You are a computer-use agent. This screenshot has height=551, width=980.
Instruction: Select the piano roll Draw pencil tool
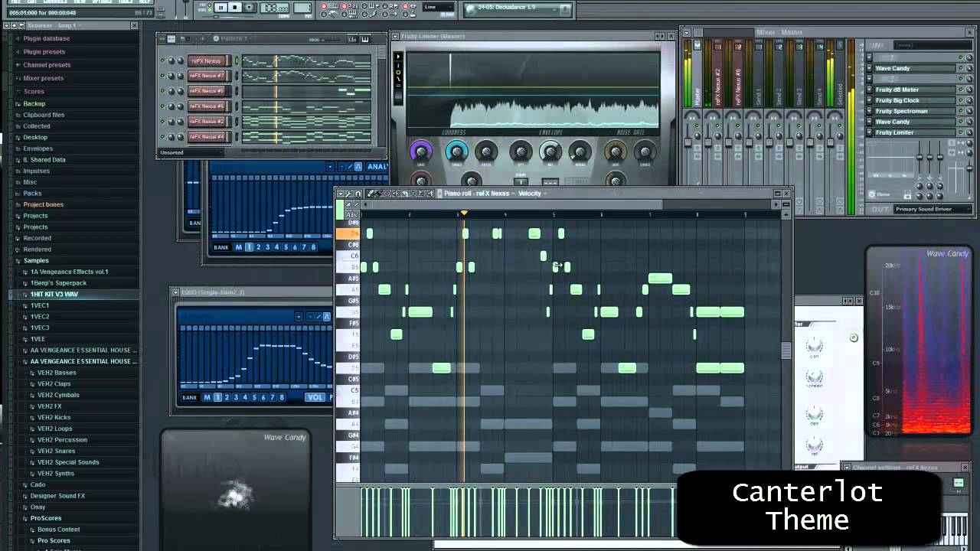click(371, 194)
